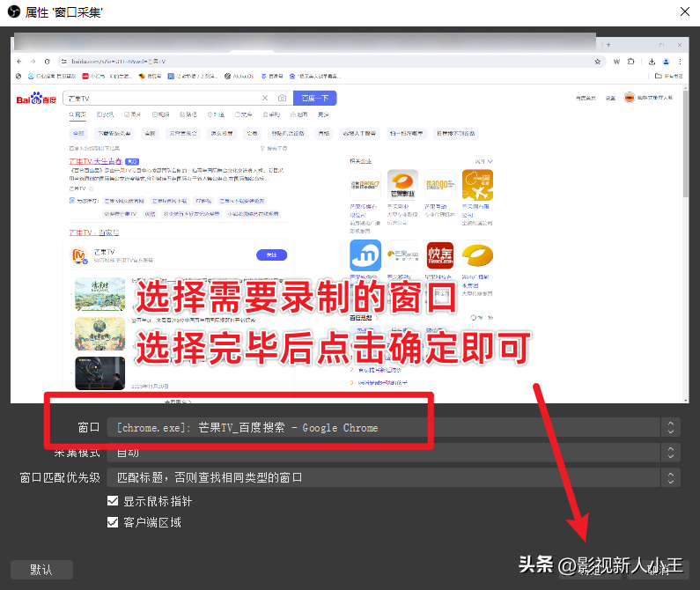Click the blue 'm' app logo tile
The width and height of the screenshot is (700, 590).
click(365, 255)
